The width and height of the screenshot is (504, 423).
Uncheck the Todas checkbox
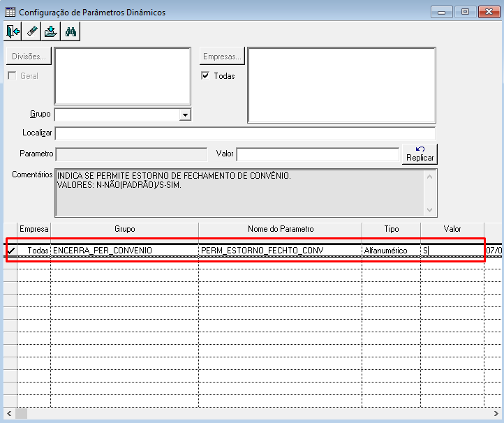tap(205, 76)
